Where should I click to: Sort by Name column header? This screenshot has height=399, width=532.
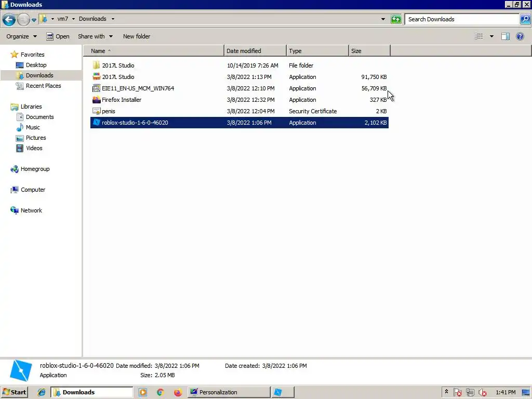click(x=154, y=51)
